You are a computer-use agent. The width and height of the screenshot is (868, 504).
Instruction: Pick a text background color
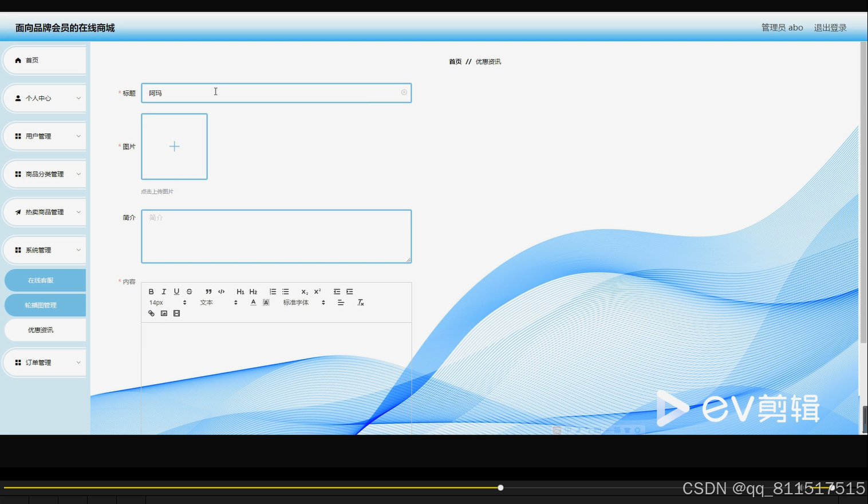tap(266, 302)
